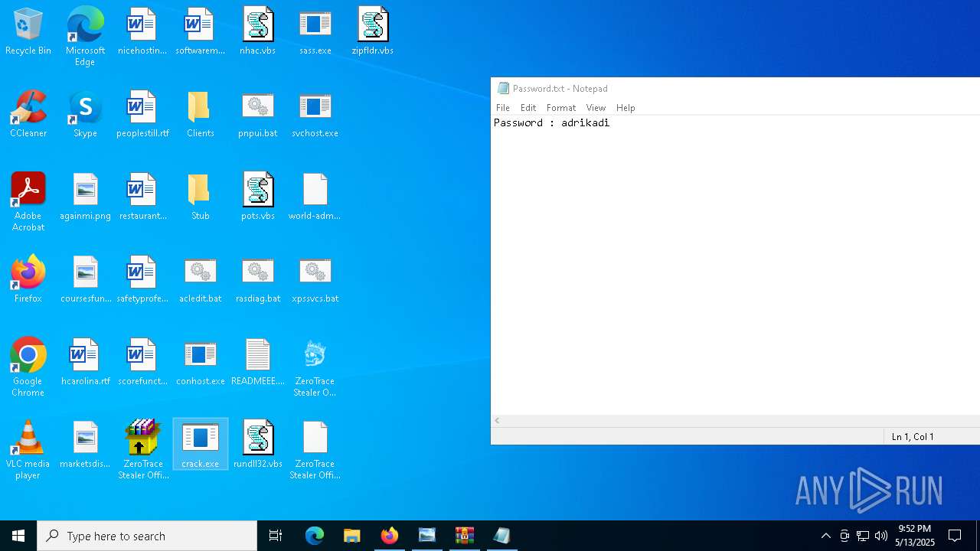The height and width of the screenshot is (551, 980).
Task: Select the nhac.vbs script file
Action: (257, 32)
